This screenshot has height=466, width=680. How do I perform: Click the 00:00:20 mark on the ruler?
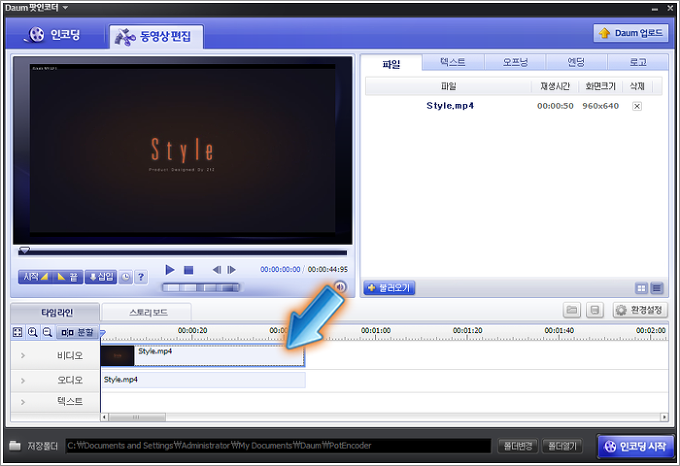(x=192, y=330)
